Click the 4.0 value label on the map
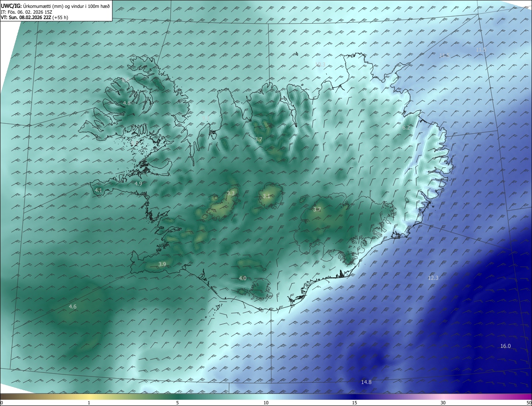 pyautogui.click(x=242, y=278)
